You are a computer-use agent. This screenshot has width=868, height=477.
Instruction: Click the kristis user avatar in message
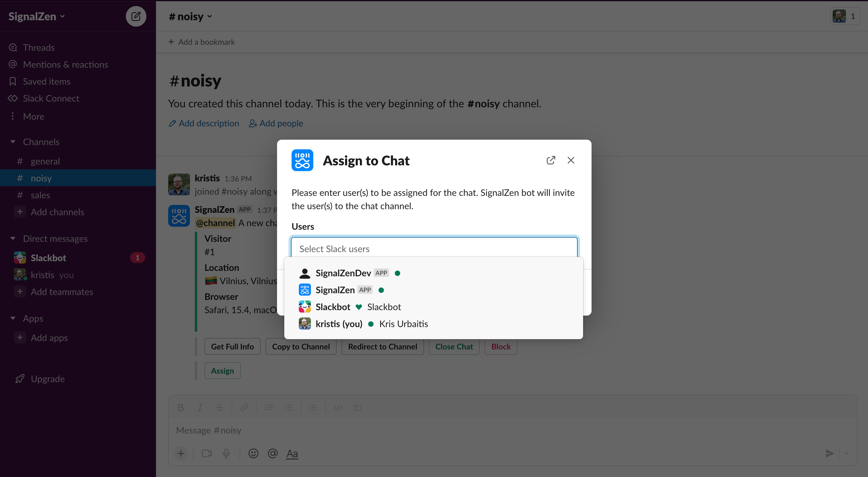tap(179, 184)
